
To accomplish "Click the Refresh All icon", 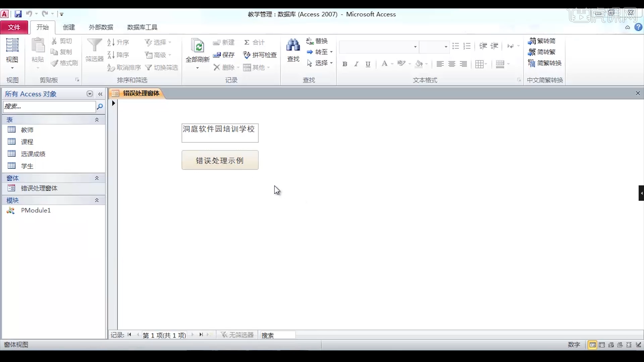I will [x=198, y=46].
